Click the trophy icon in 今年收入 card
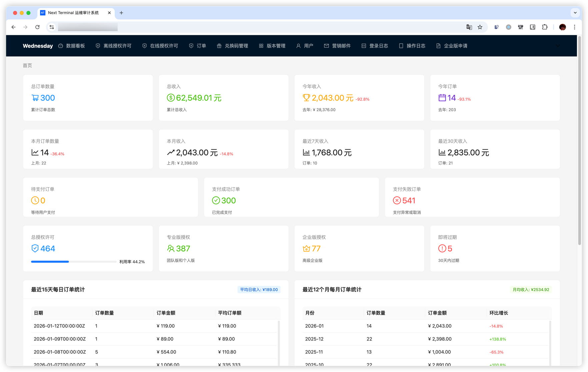Viewport: 588px width, 372px height. tap(306, 98)
